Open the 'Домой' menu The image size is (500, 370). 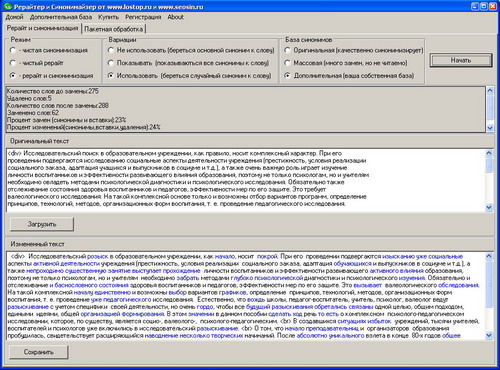[14, 17]
